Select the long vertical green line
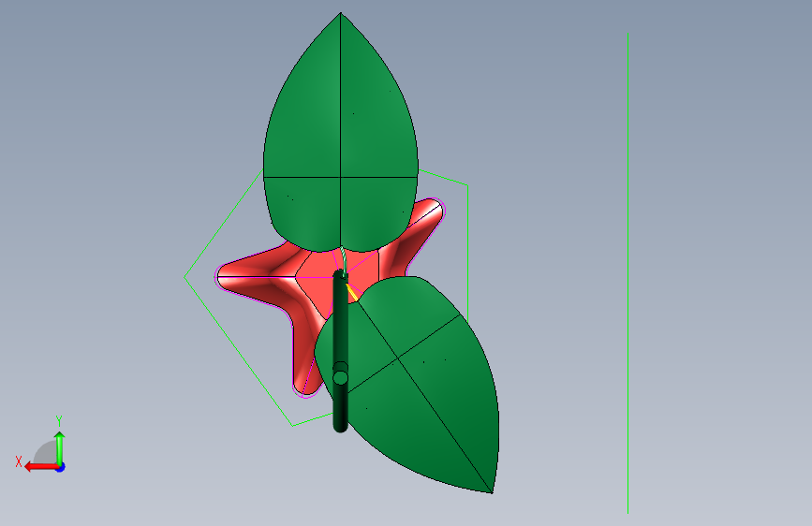Image resolution: width=812 pixels, height=526 pixels. pos(628,273)
